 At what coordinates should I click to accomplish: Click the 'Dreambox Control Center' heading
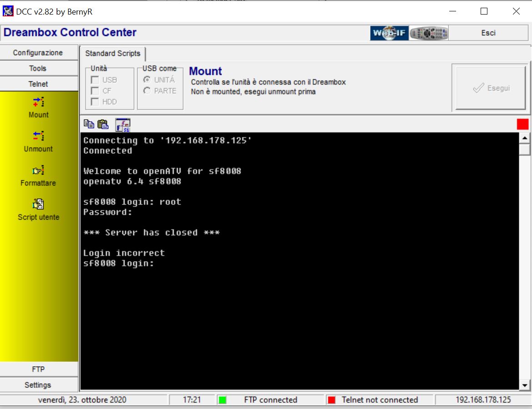[x=70, y=33]
